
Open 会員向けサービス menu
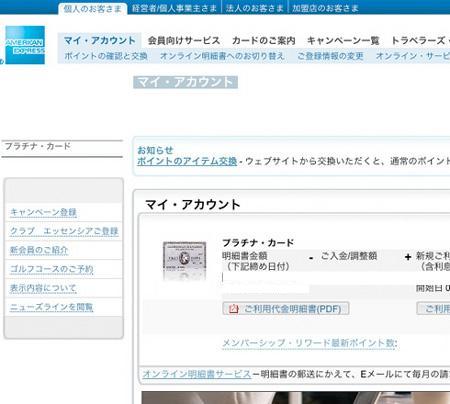(x=184, y=41)
